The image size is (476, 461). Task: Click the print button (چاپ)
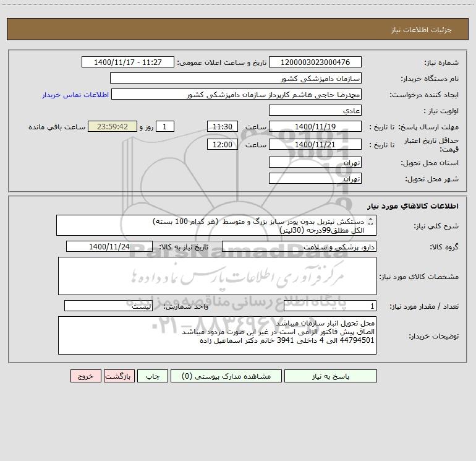[153, 376]
